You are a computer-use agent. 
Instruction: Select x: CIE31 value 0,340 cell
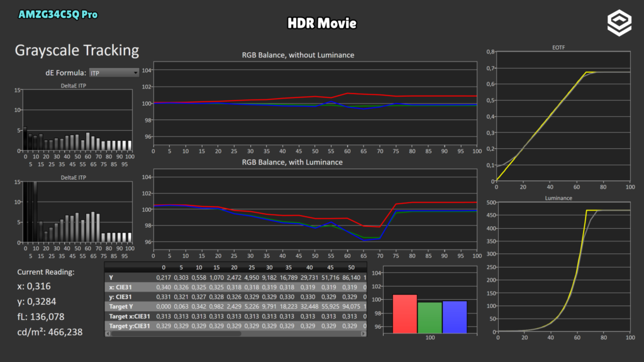point(164,287)
